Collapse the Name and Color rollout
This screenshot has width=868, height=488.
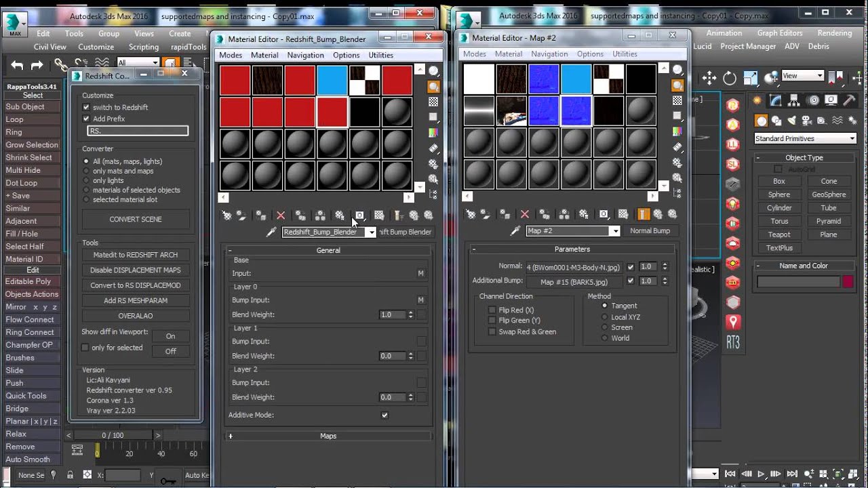[804, 266]
